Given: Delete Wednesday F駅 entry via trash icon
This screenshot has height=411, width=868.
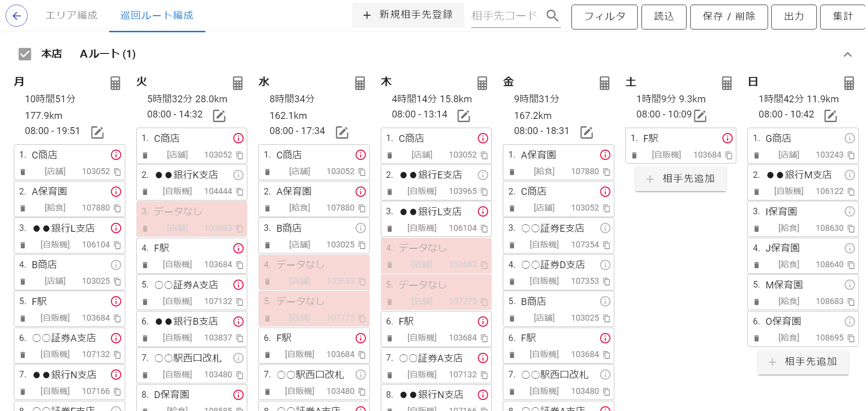Looking at the screenshot, I should coord(267,355).
